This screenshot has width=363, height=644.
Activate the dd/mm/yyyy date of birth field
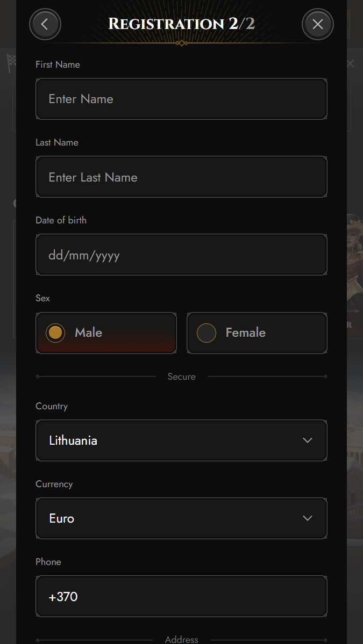[181, 255]
